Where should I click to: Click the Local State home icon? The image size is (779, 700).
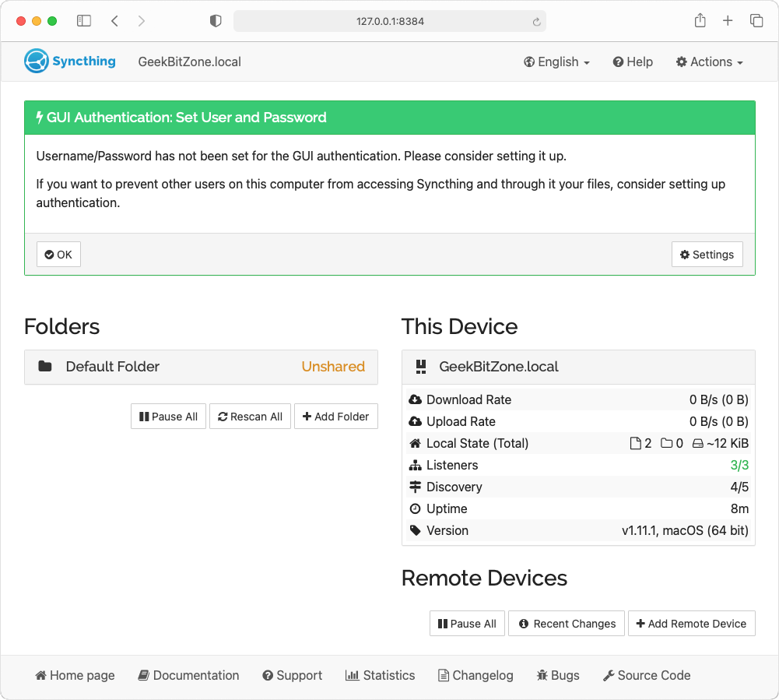coord(415,443)
